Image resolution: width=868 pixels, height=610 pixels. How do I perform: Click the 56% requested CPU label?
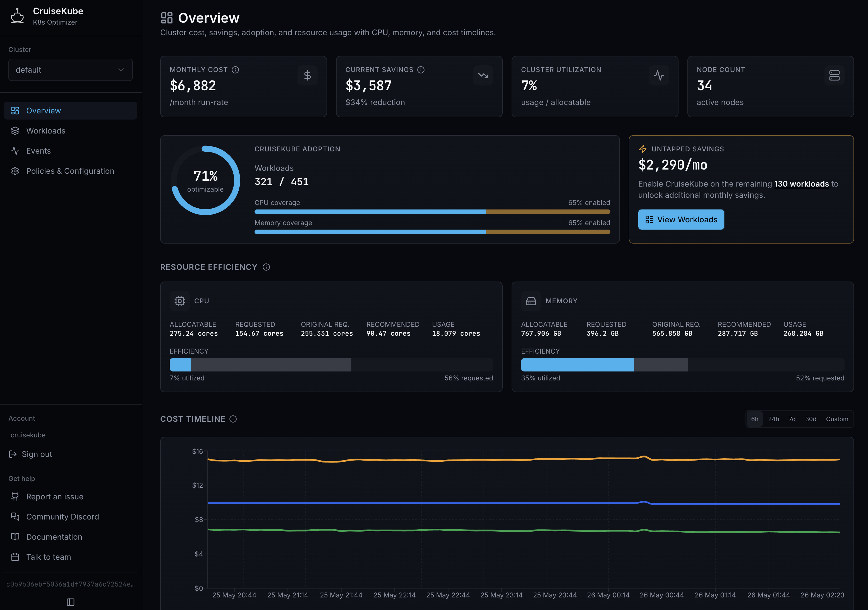pyautogui.click(x=469, y=378)
